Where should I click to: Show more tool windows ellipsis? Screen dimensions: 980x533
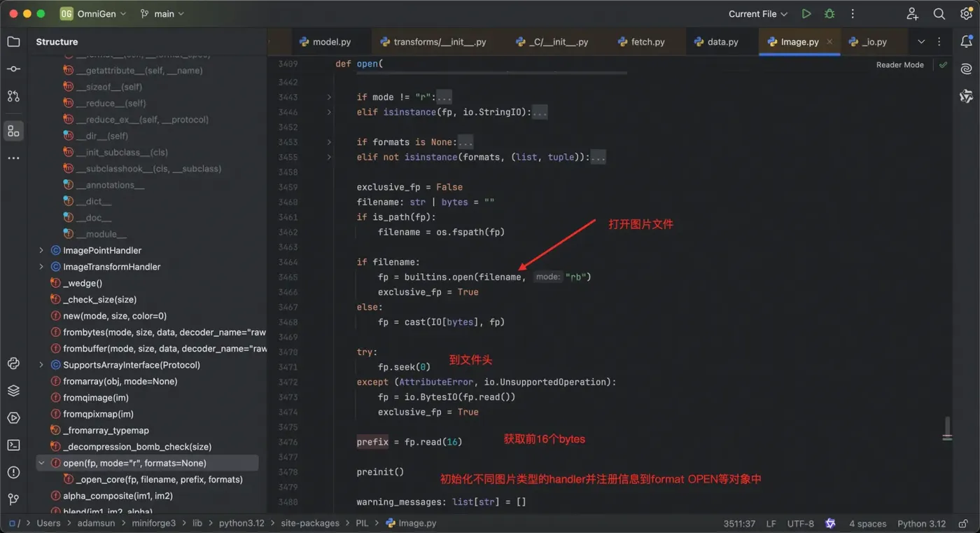pos(13,158)
